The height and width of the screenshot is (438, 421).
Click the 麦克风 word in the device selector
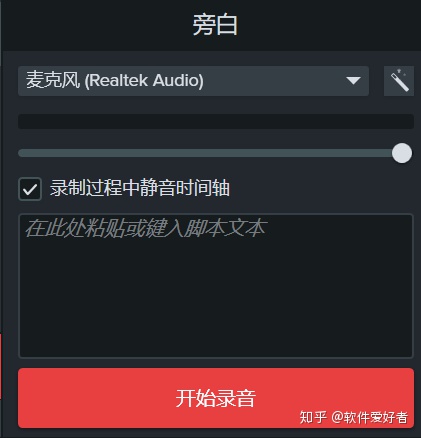[53, 80]
